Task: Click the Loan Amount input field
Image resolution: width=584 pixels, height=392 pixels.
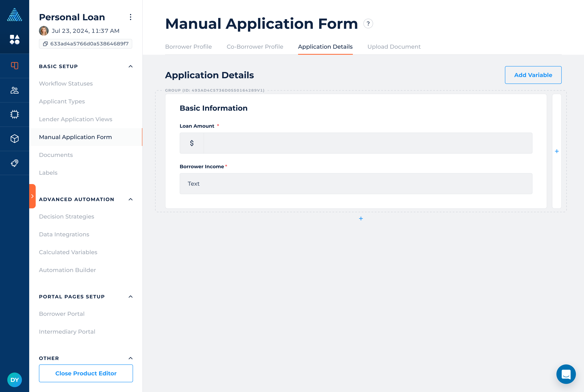Action: click(368, 143)
